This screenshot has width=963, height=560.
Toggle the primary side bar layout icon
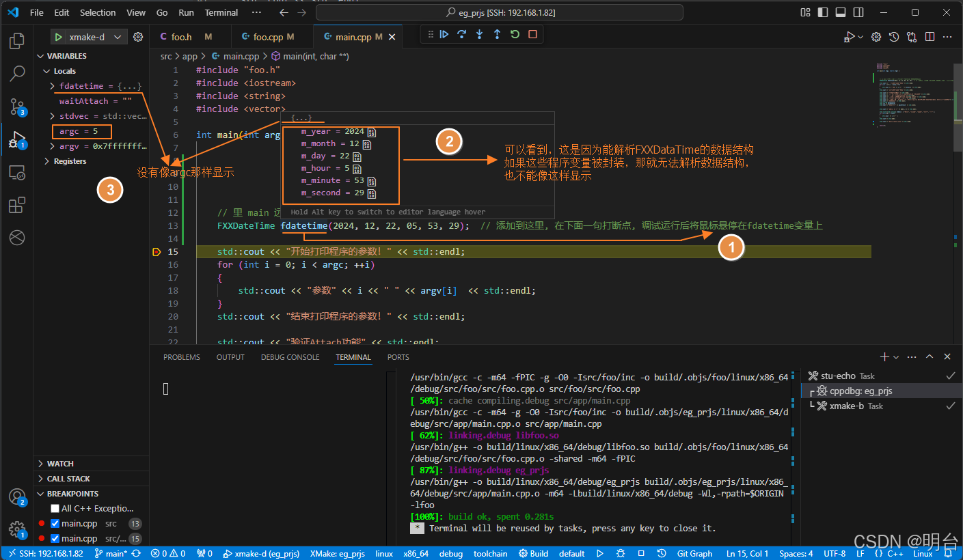pos(823,12)
